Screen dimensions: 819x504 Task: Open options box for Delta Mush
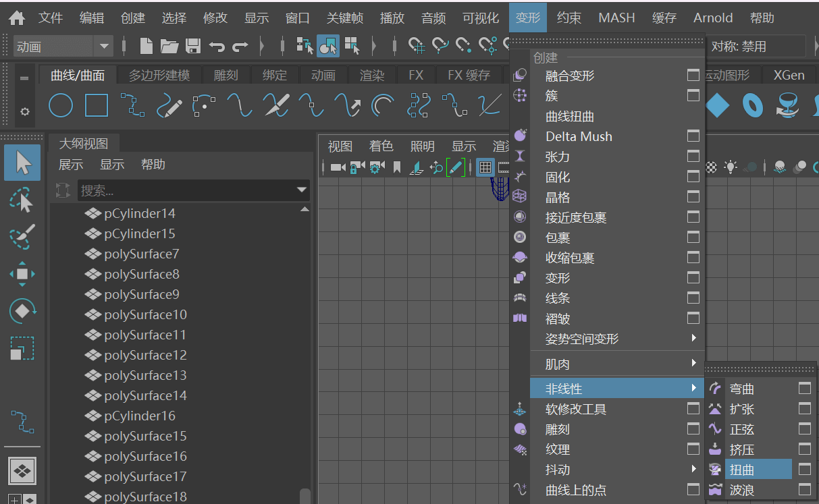click(x=693, y=136)
